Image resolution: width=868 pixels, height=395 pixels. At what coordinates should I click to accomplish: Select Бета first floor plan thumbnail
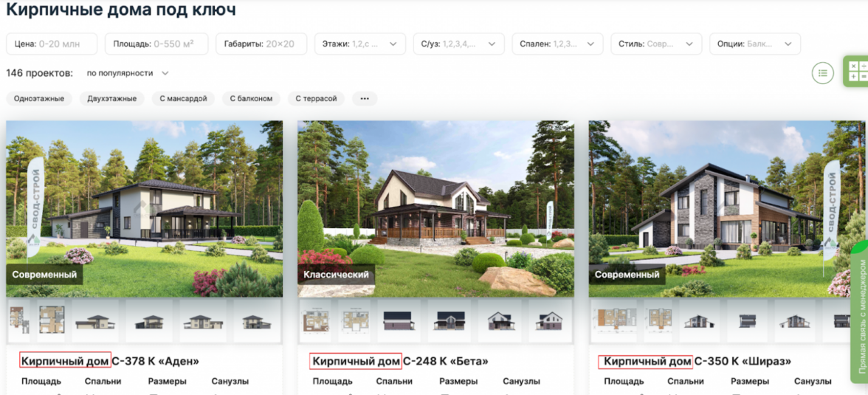pyautogui.click(x=315, y=320)
